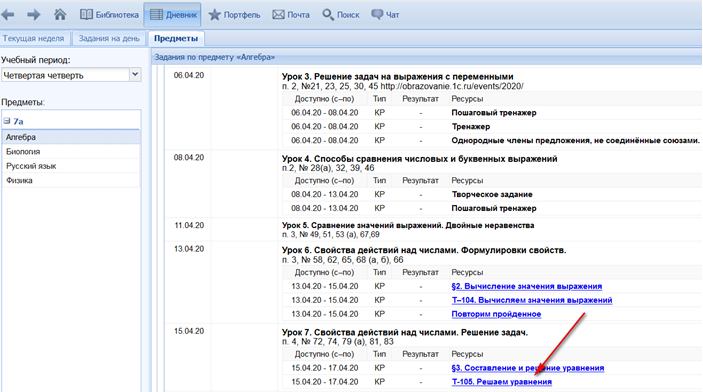
Task: Click the Четвертая четверть period field
Action: tap(65, 75)
